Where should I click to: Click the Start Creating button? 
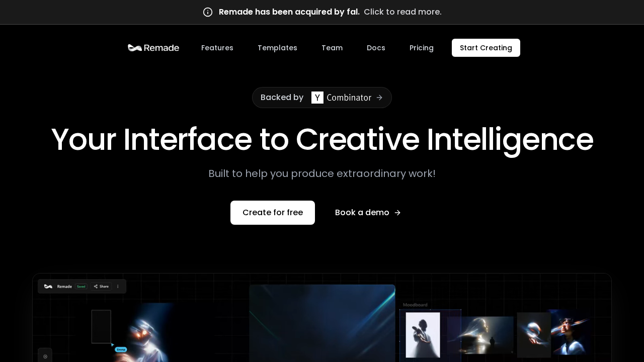(x=486, y=48)
